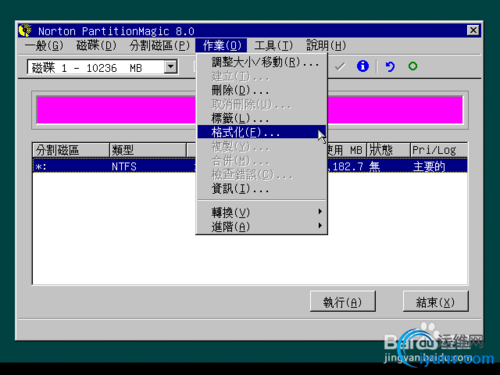Expand the 進階(A) submenu
Viewport: 500px width, 375px height.
[x=262, y=227]
